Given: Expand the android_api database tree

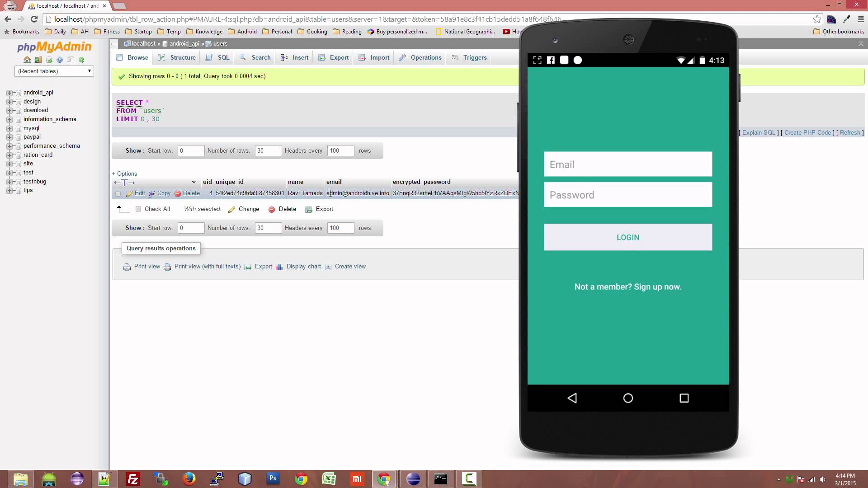Looking at the screenshot, I should point(9,92).
